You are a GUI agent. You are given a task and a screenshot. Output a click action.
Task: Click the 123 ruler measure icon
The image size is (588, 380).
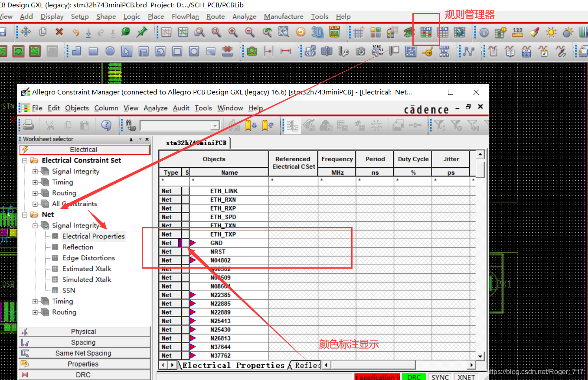pos(517,32)
